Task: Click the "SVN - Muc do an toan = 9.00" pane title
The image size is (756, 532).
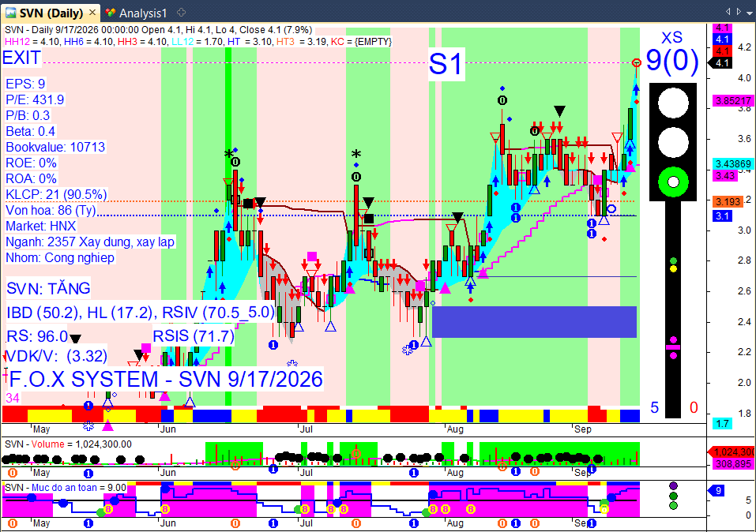Action: click(x=66, y=488)
